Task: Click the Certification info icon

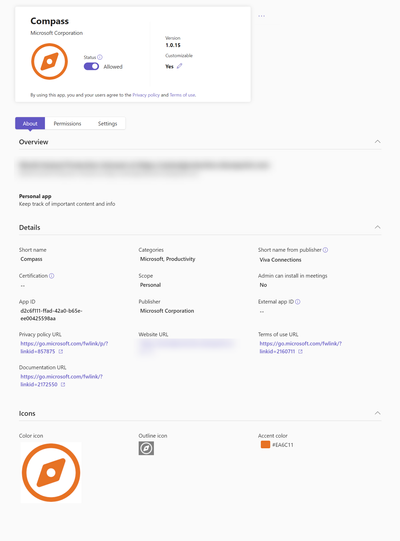Action: coord(51,276)
